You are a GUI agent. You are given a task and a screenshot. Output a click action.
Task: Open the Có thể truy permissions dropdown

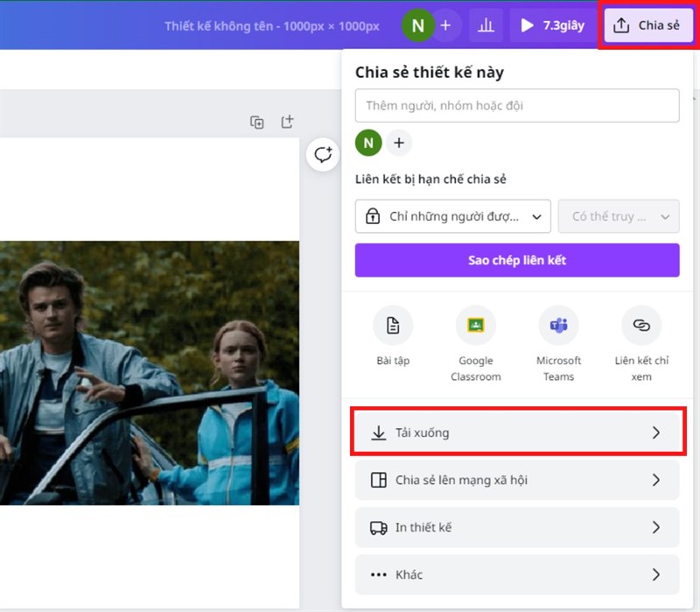click(x=618, y=216)
